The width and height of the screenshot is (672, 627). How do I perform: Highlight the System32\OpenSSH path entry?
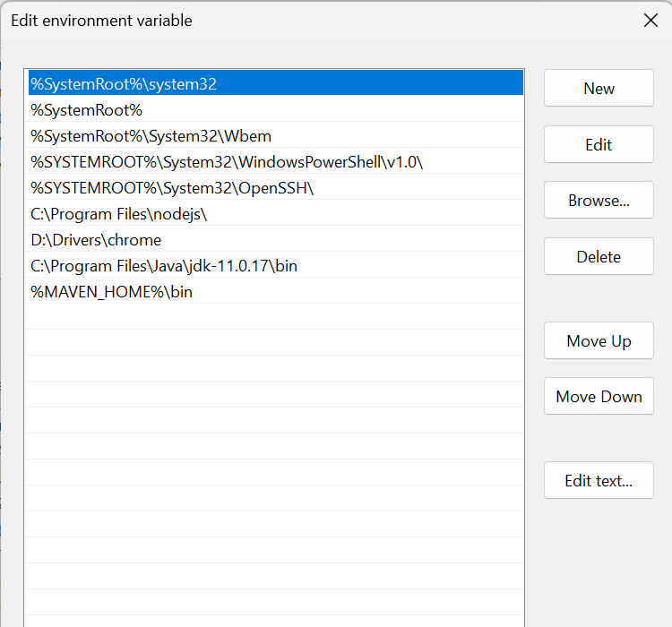point(172,188)
